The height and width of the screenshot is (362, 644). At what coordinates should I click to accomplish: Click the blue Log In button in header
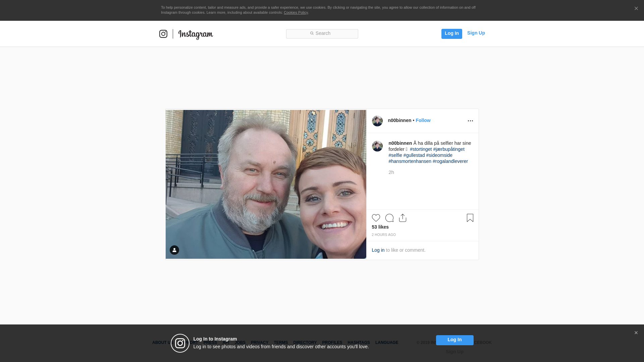pos(452,34)
